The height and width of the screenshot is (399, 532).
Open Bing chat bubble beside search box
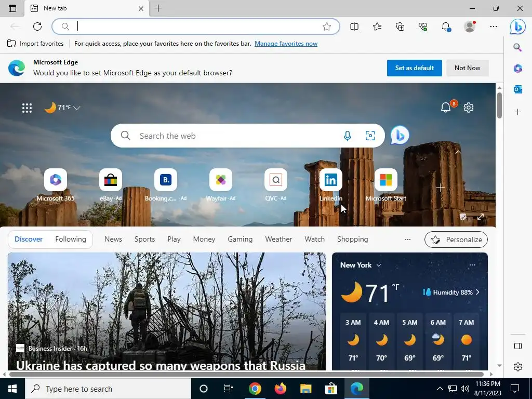(x=400, y=136)
